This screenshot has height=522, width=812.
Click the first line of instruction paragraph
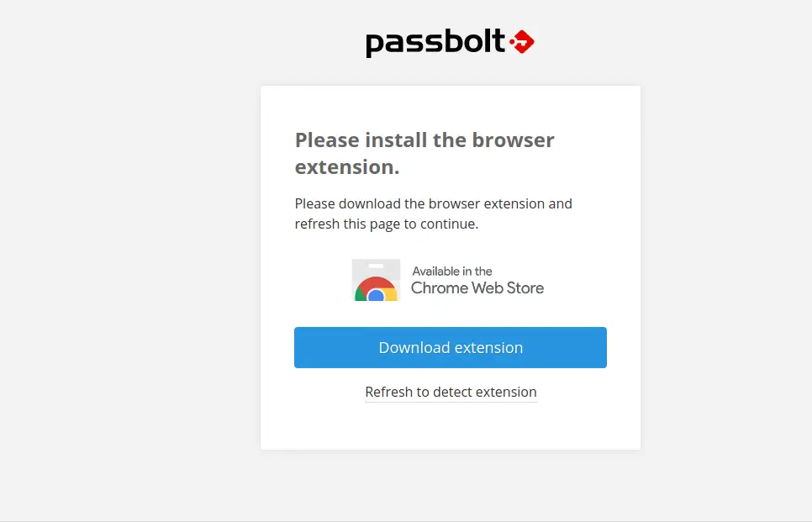tap(433, 203)
